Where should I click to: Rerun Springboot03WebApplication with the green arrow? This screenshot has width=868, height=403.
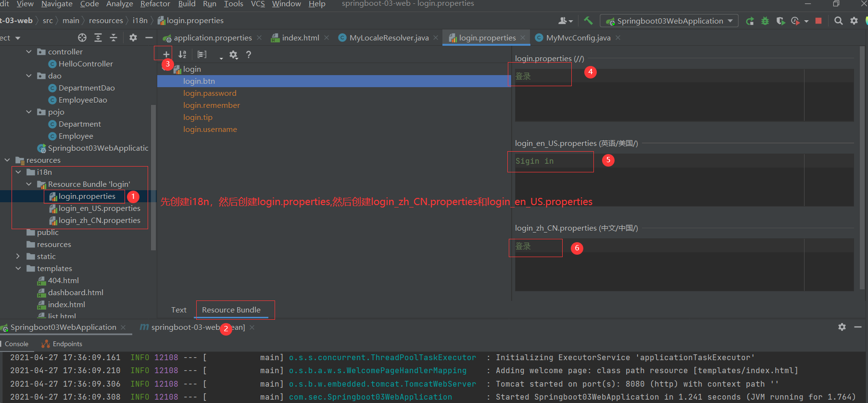[750, 21]
